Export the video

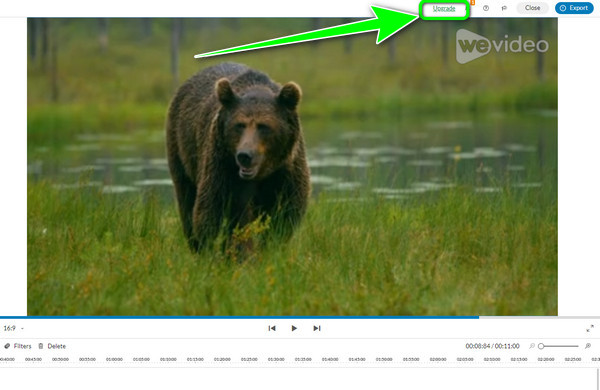click(574, 8)
